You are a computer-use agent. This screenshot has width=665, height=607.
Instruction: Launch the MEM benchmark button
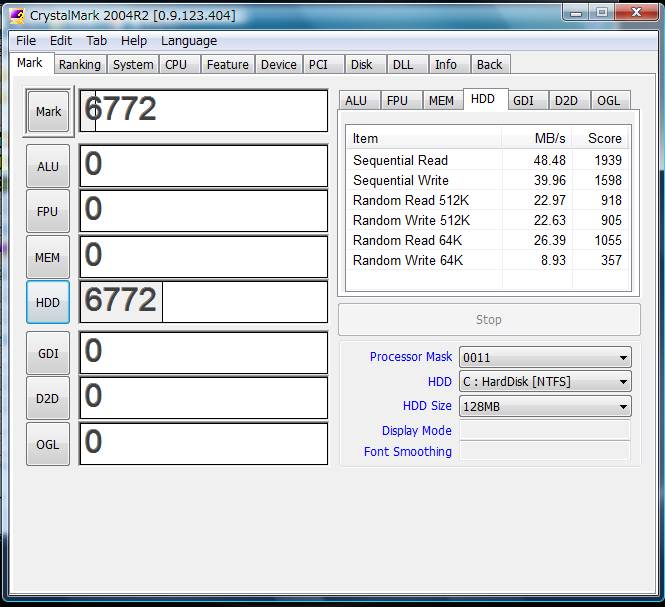48,257
